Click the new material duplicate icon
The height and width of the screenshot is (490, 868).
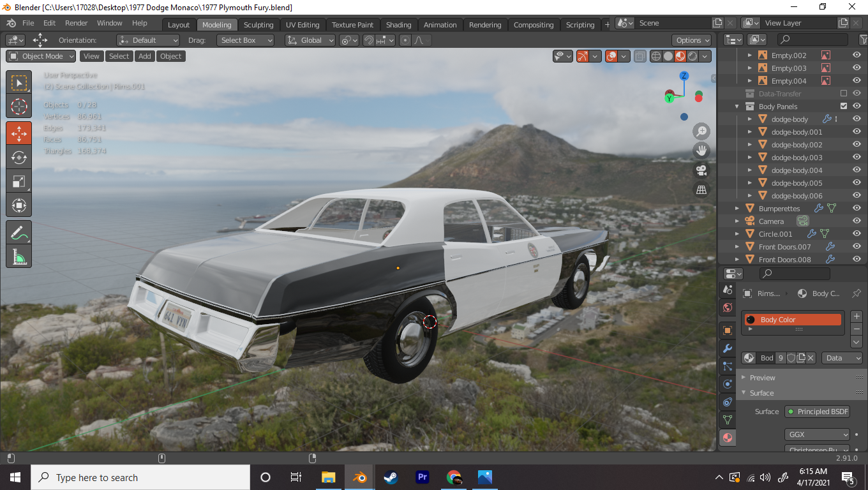(802, 358)
